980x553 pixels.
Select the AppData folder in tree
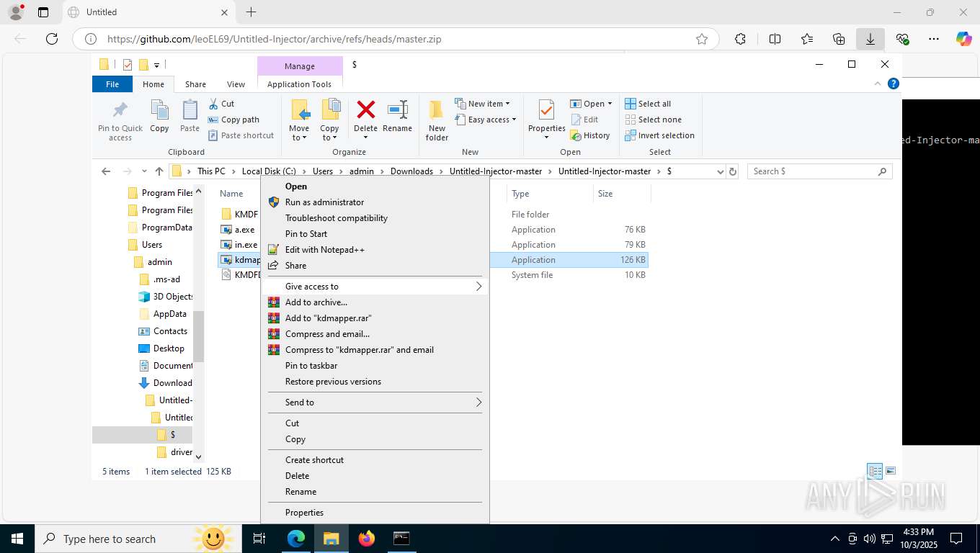(170, 314)
